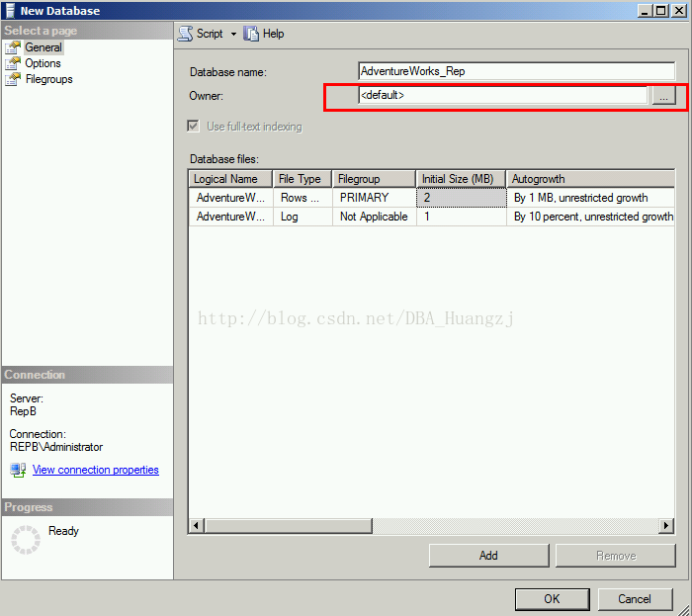Click the Add button
Screen dimensions: 692x616
point(488,555)
